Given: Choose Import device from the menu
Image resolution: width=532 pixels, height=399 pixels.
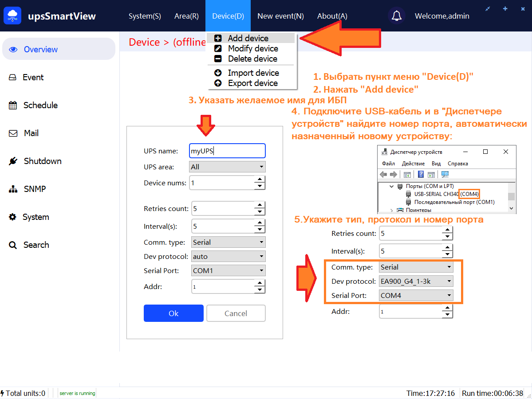Looking at the screenshot, I should [251, 73].
